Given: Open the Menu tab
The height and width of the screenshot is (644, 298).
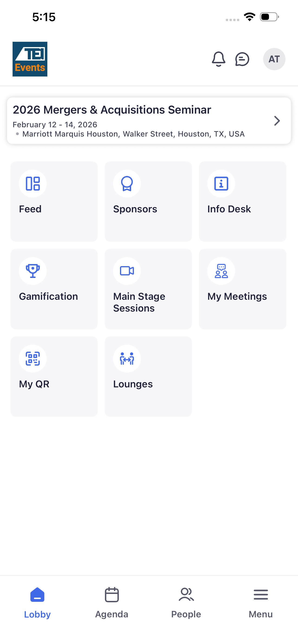Looking at the screenshot, I should pyautogui.click(x=261, y=603).
